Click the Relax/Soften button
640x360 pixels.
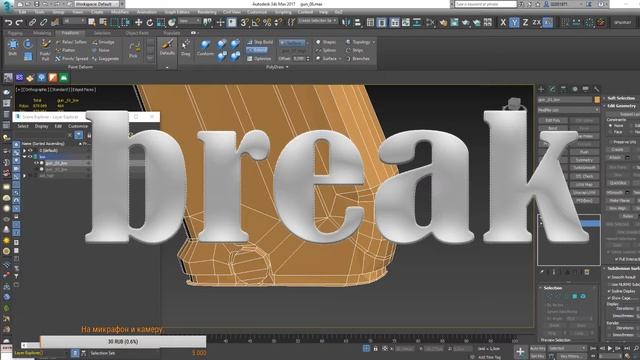(x=71, y=42)
